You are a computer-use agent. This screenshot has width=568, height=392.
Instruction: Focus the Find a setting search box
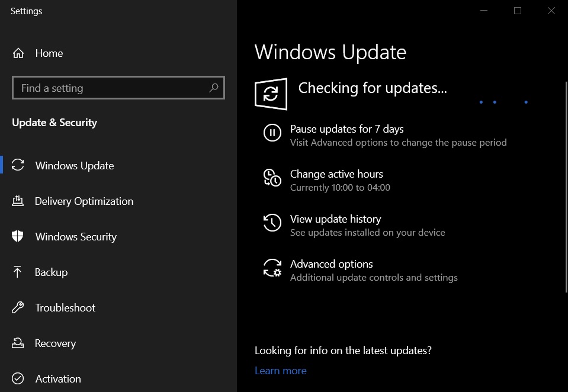pyautogui.click(x=113, y=88)
